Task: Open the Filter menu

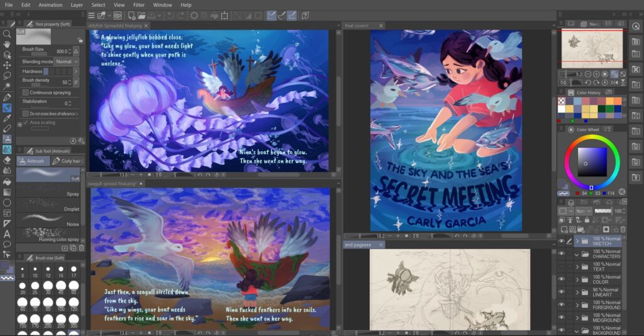Action: pyautogui.click(x=138, y=4)
